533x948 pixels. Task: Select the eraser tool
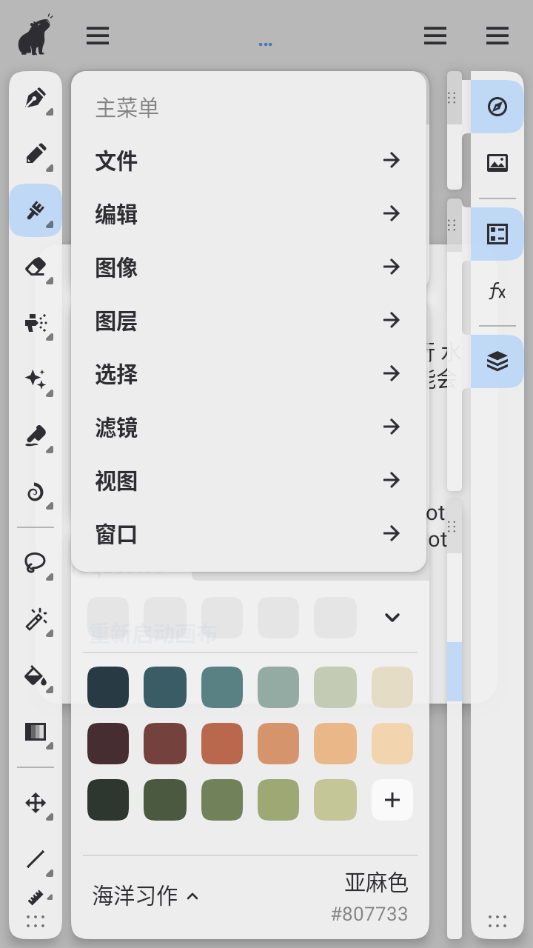(36, 266)
